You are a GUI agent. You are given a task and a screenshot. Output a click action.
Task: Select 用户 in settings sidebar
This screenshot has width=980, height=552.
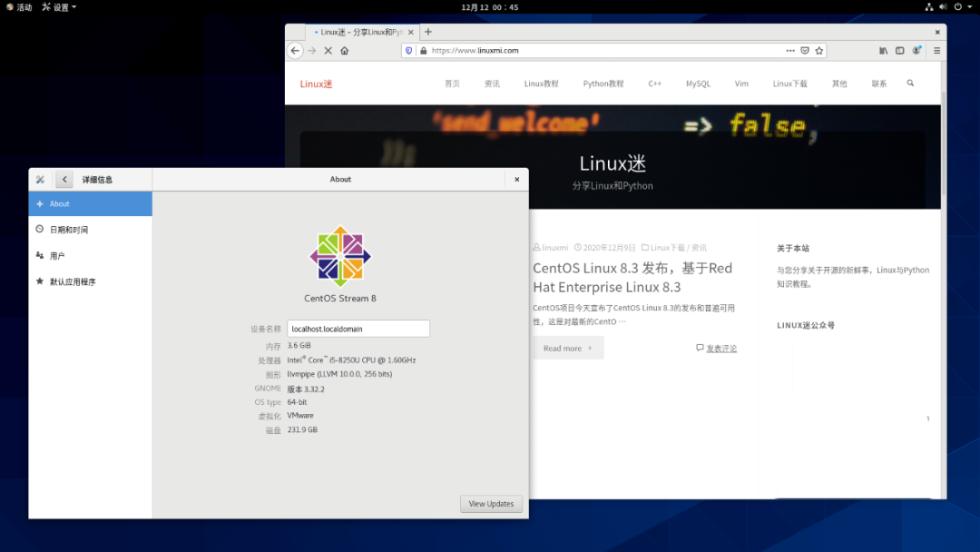[x=90, y=256]
